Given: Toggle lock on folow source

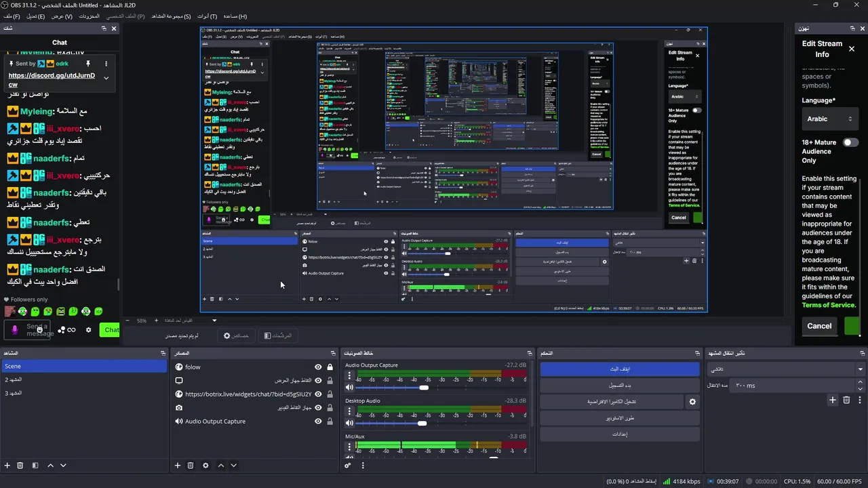Looking at the screenshot, I should (x=330, y=367).
